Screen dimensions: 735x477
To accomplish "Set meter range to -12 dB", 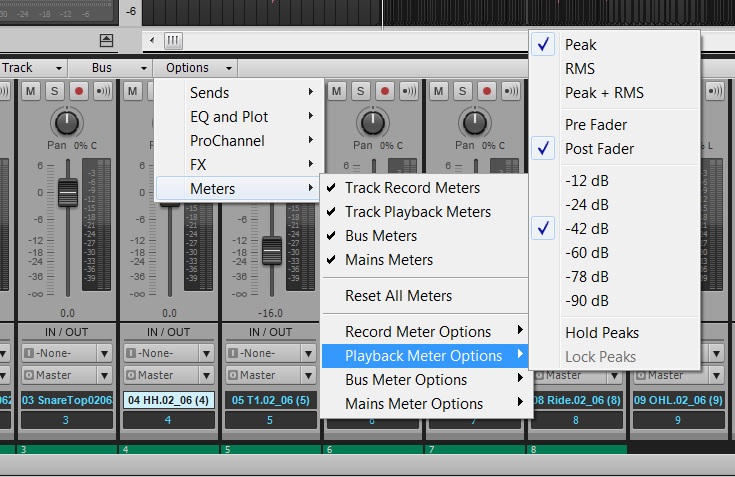I will coord(615,180).
